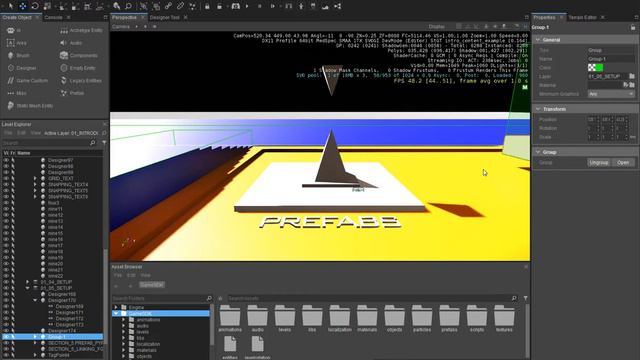The height and width of the screenshot is (360, 640).
Task: Choose Designer in Create Object panel
Action: tap(22, 68)
